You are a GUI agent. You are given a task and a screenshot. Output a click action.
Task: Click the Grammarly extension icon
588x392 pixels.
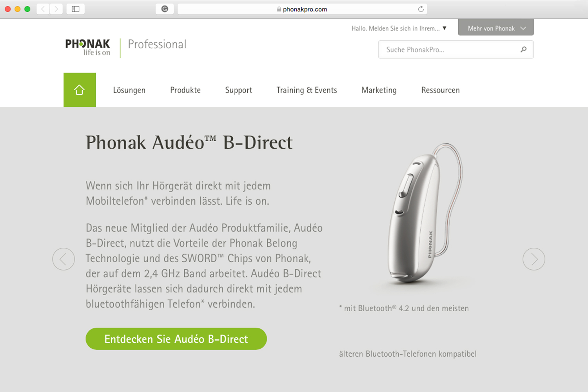[165, 9]
